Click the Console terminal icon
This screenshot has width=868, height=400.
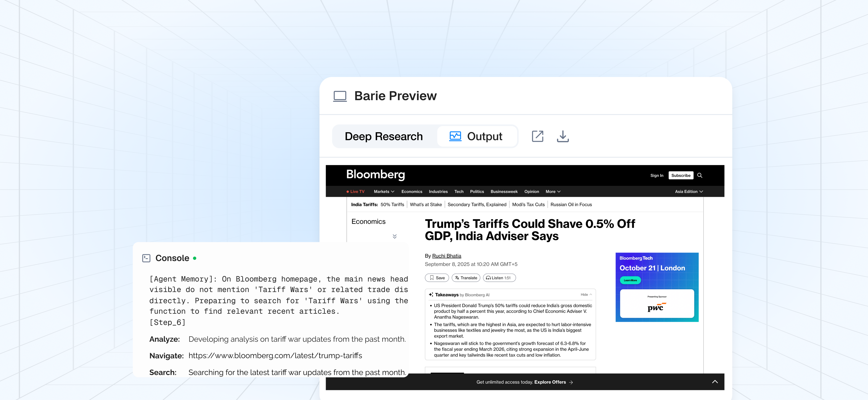[x=146, y=258]
